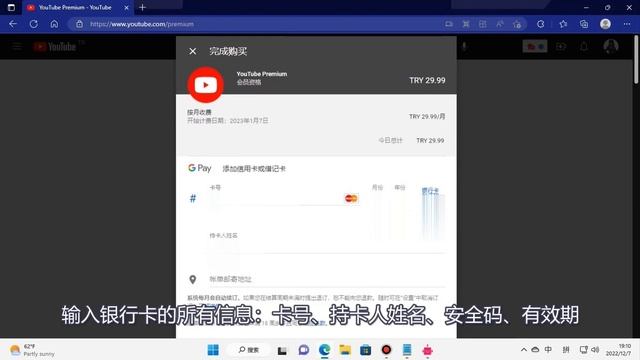Click the pink robot taskbar icon
Image resolution: width=640 pixels, height=360 pixels.
pyautogui.click(x=427, y=350)
